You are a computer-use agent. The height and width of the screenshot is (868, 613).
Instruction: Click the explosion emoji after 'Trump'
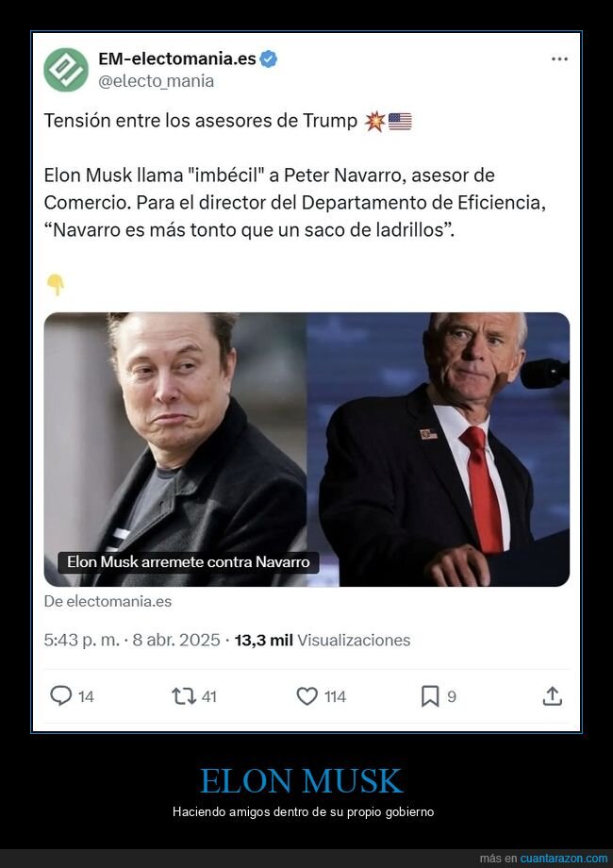(x=374, y=121)
